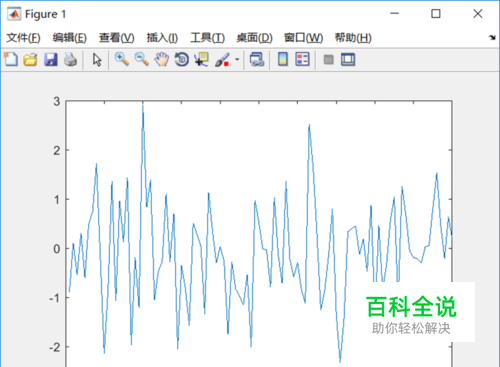Open the 查看(V) menu

pos(117,38)
